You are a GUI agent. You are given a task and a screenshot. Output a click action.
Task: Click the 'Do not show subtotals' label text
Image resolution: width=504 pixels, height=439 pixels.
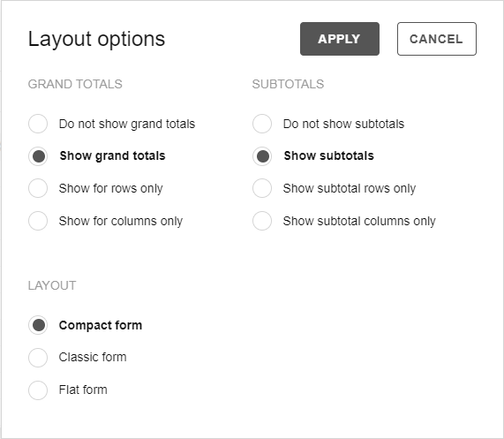pos(343,124)
